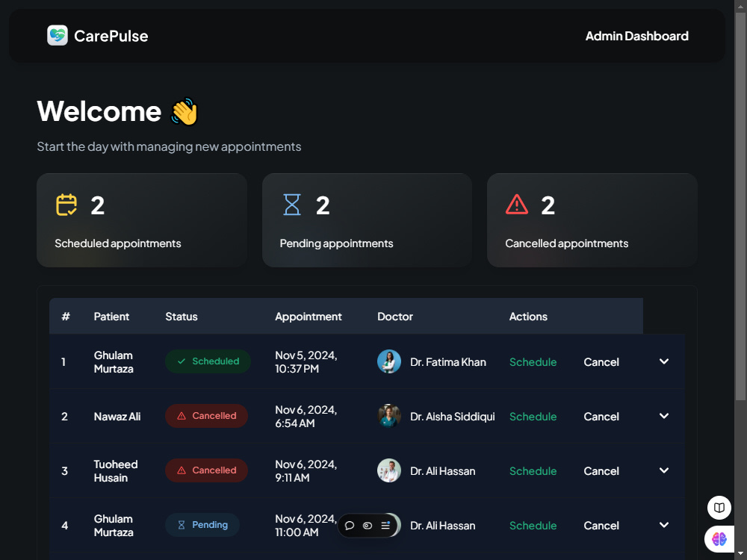Viewport: 747px width, 560px height.
Task: Click the date Nov 5, 2024, 10:37 PM
Action: [306, 362]
